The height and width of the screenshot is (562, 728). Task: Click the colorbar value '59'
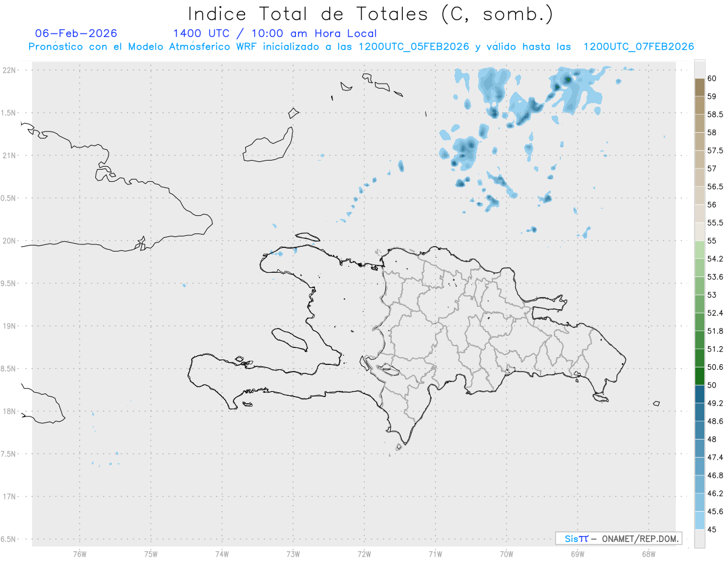point(712,96)
